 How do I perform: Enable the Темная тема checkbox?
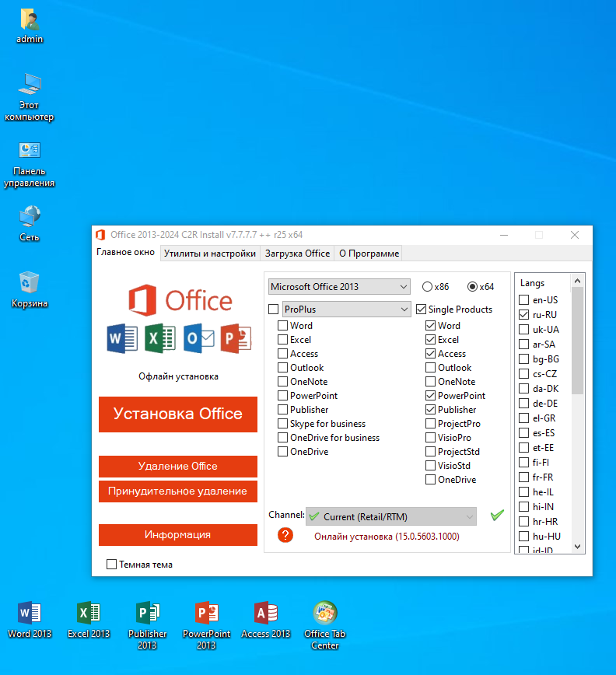pos(112,565)
